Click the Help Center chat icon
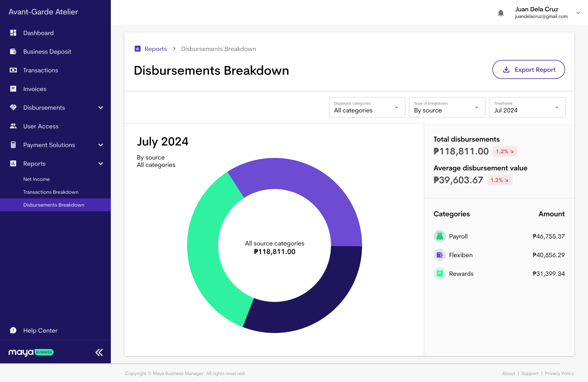This screenshot has width=588, height=382. click(13, 331)
